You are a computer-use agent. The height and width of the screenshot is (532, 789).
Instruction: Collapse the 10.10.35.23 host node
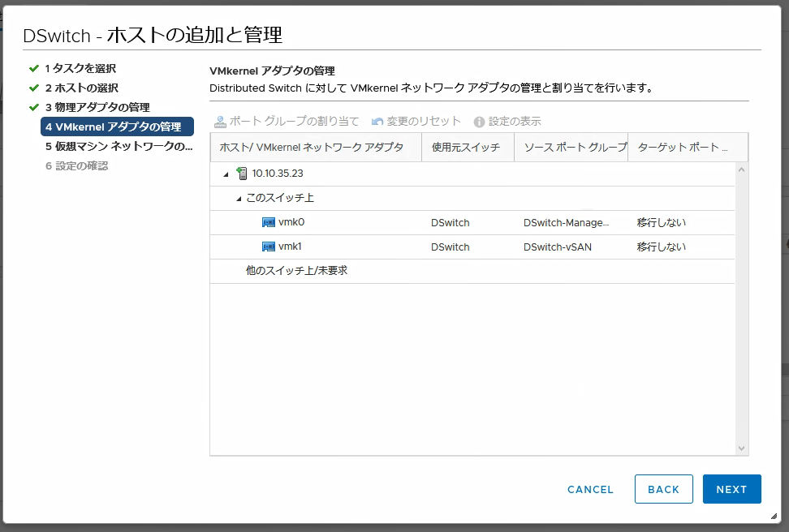[x=226, y=174]
